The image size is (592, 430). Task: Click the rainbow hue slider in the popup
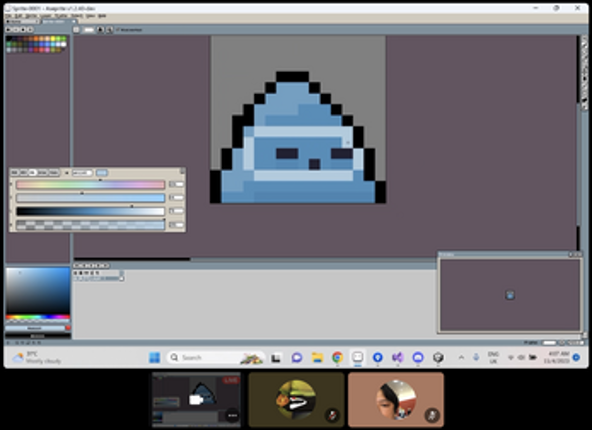click(90, 184)
